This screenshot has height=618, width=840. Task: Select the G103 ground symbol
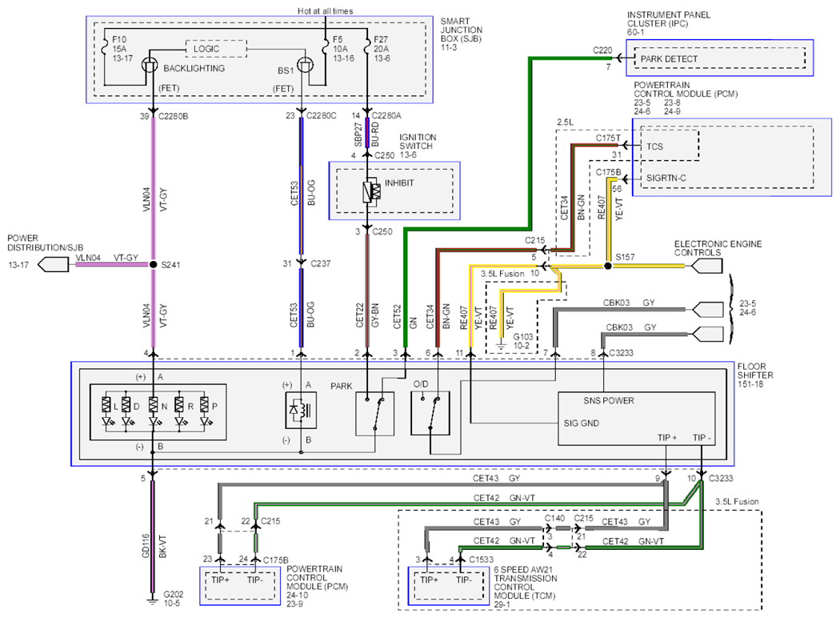click(501, 347)
